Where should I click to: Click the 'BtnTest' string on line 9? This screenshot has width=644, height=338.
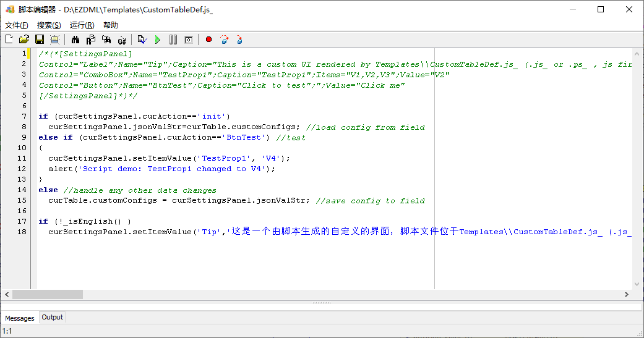coord(244,137)
